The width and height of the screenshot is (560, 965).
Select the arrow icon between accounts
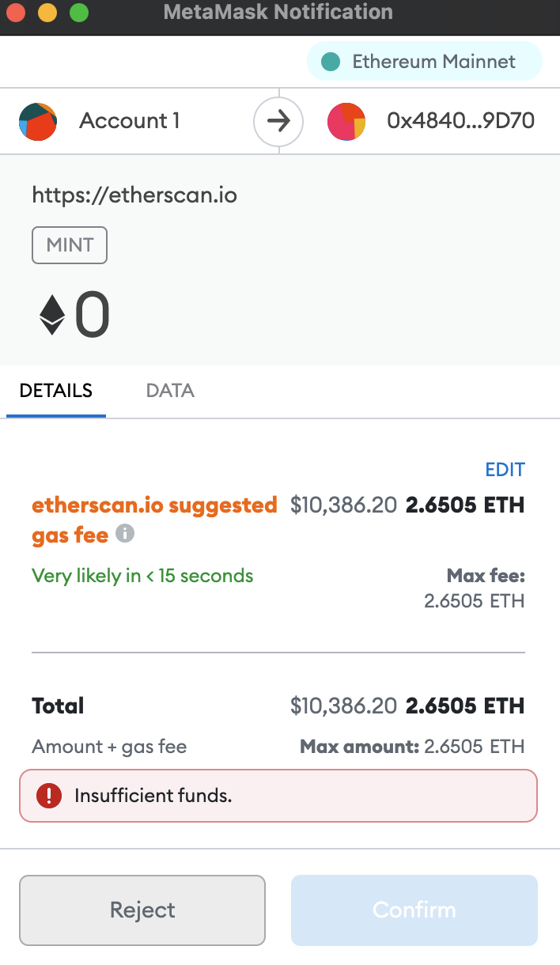coord(278,121)
